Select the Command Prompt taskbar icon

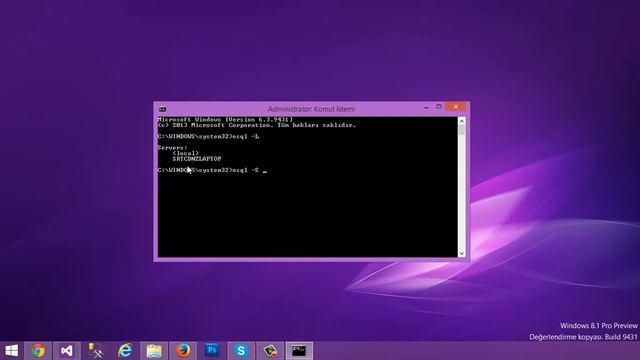pyautogui.click(x=299, y=351)
